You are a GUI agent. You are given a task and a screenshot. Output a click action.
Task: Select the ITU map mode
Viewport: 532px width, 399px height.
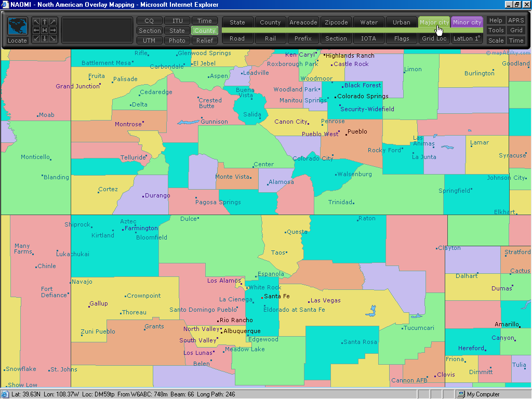pyautogui.click(x=177, y=21)
